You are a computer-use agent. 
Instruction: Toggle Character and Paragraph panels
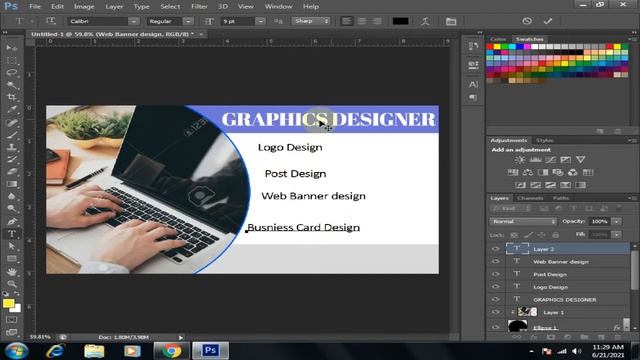[x=451, y=21]
